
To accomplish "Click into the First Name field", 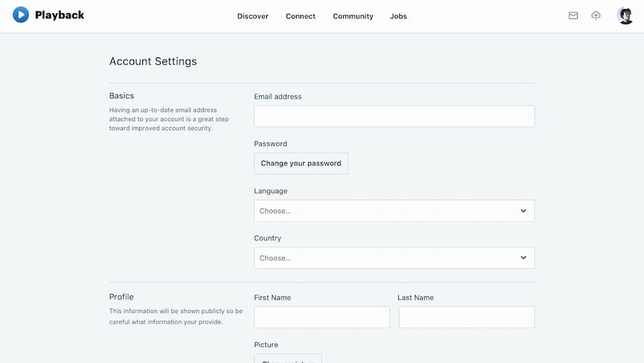I will click(x=321, y=317).
